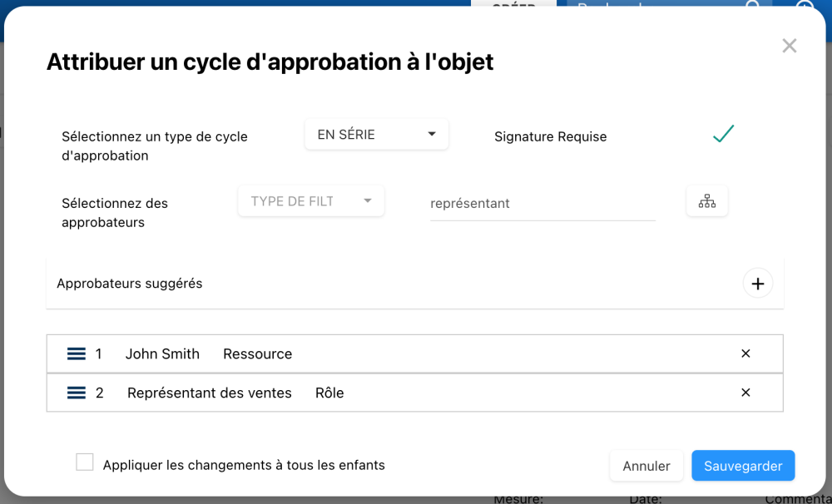This screenshot has width=832, height=504.
Task: Remove John Smith from the approvers
Action: [745, 353]
